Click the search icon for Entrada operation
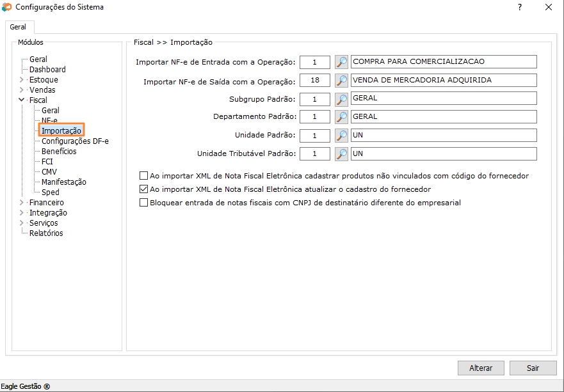Screen dimensions: 564x392 coord(341,62)
